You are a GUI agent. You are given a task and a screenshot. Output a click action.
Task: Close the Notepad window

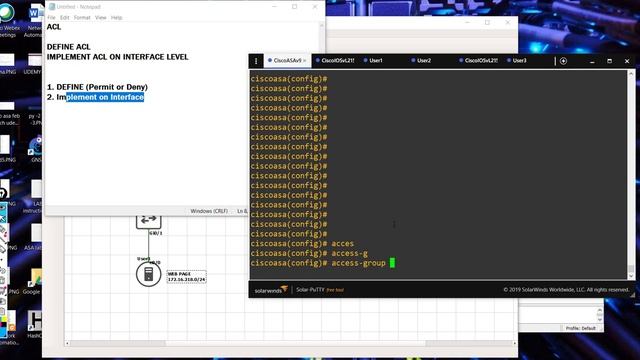coord(315,7)
